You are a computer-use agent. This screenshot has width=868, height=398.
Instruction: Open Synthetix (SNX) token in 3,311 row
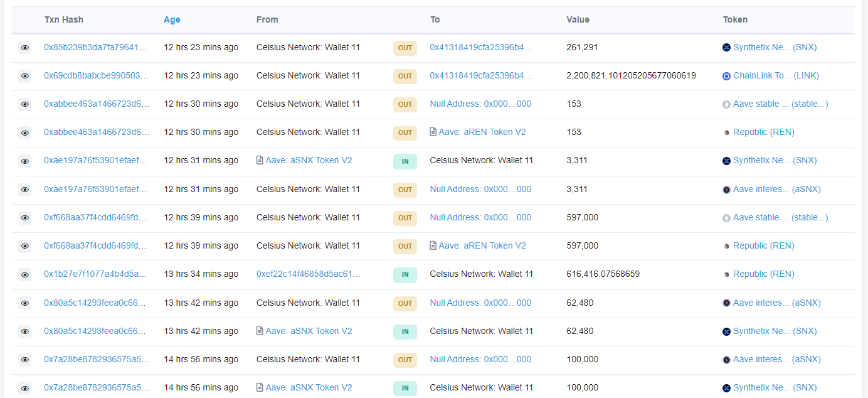(x=775, y=160)
